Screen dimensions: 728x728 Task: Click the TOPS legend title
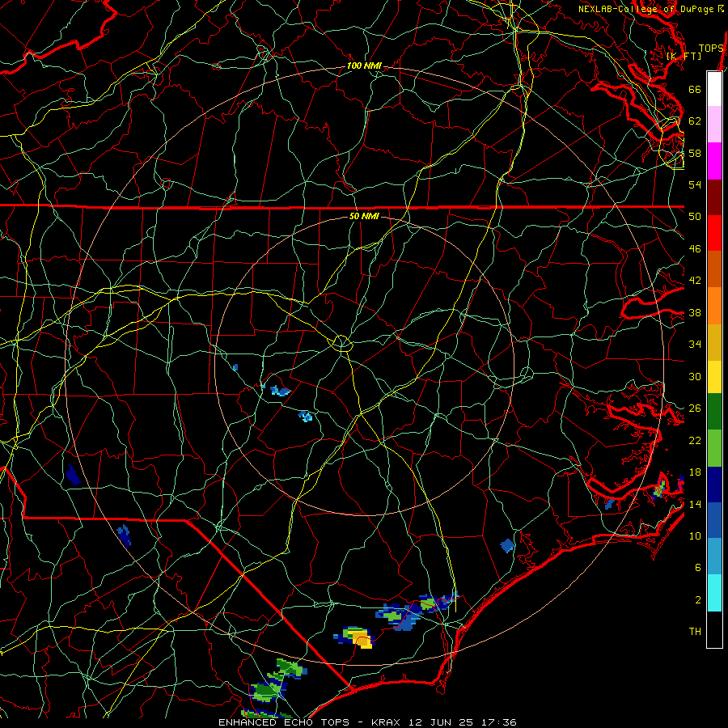point(711,49)
